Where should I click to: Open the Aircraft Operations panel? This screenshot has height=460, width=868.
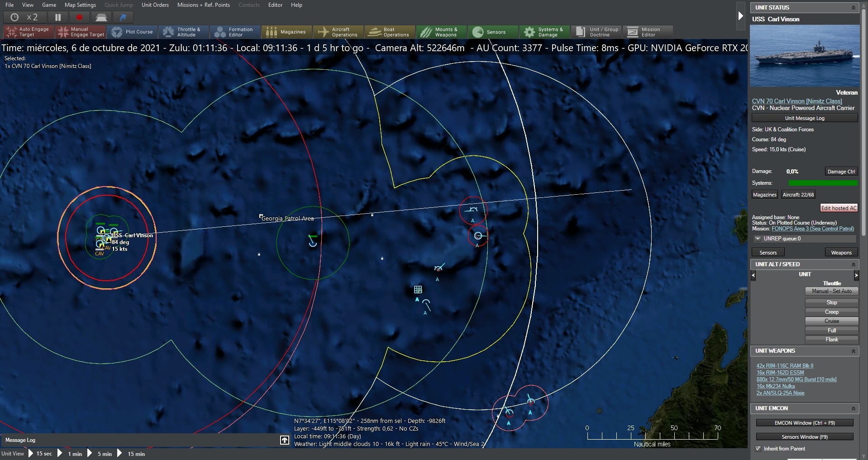click(338, 32)
